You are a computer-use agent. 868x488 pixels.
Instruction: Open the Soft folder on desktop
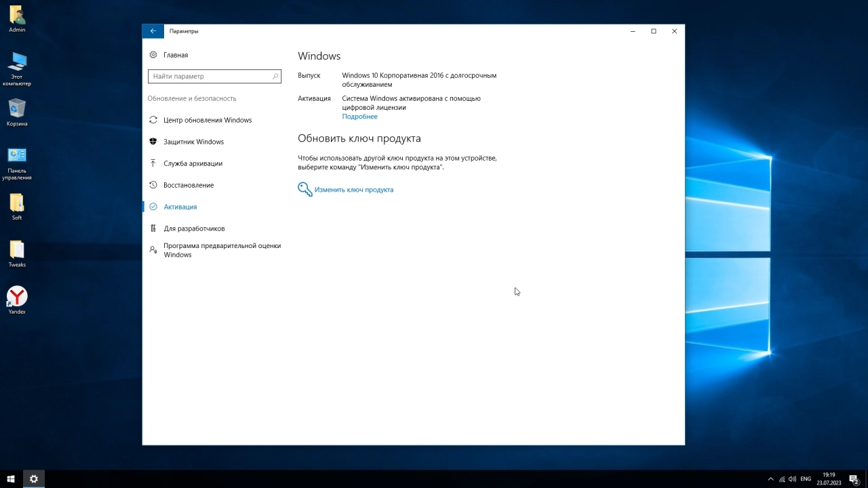point(17,207)
